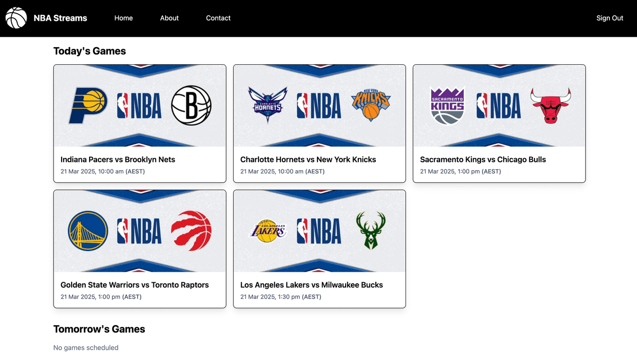Go to the Home page
637x364 pixels.
(x=124, y=18)
